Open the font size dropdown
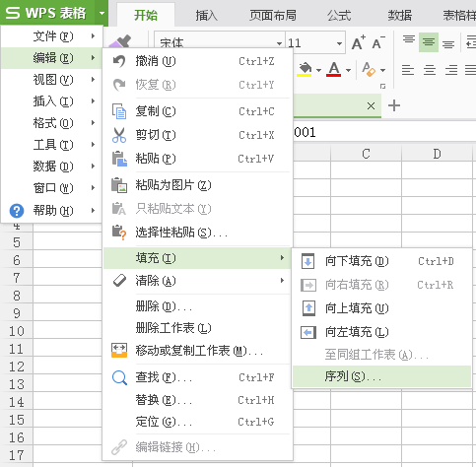 (339, 43)
